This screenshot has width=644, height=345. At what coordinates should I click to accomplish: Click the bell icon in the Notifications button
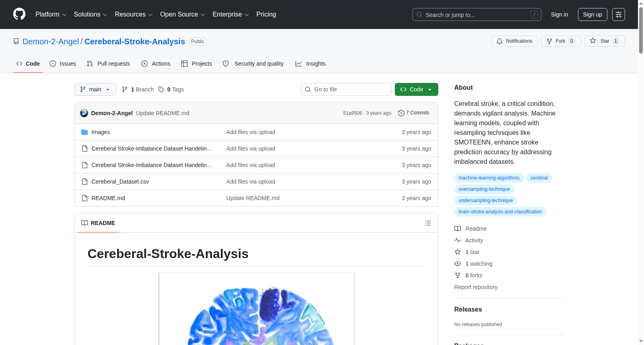pyautogui.click(x=500, y=41)
